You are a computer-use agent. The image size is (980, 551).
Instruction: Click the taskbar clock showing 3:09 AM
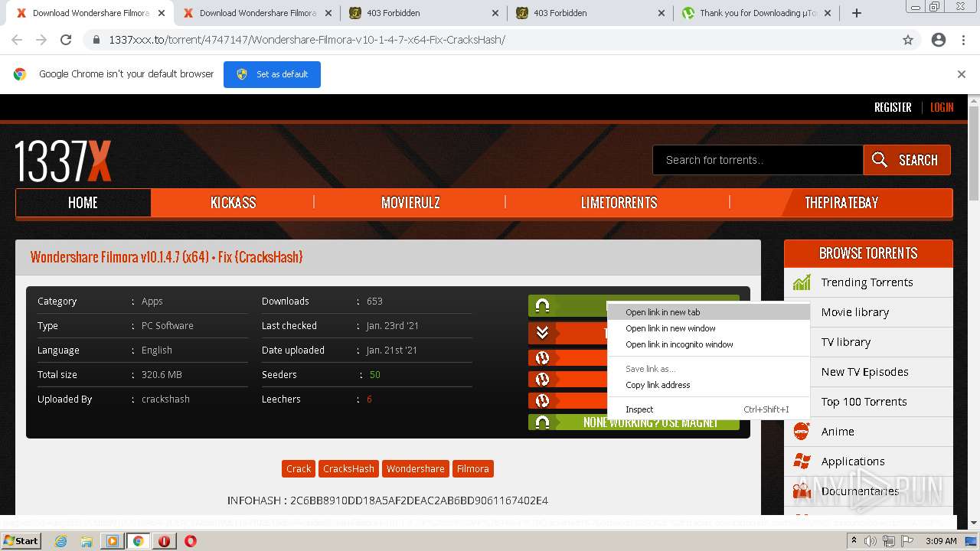coord(941,541)
